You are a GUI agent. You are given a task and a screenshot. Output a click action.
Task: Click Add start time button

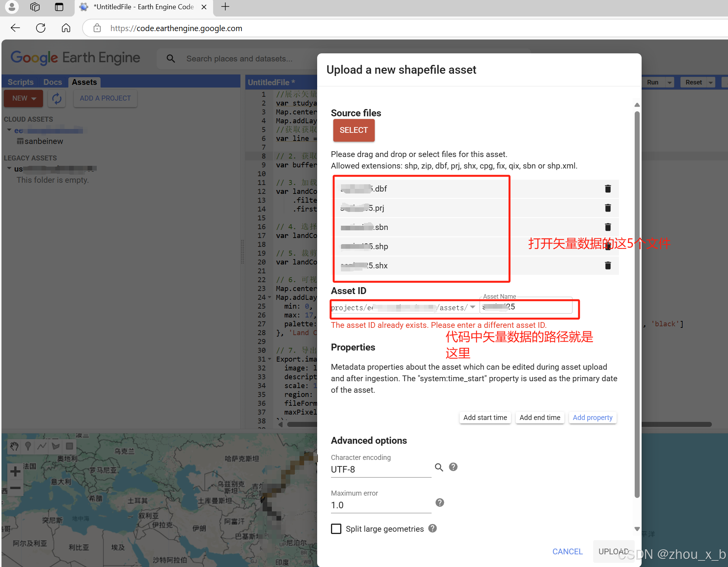(485, 418)
